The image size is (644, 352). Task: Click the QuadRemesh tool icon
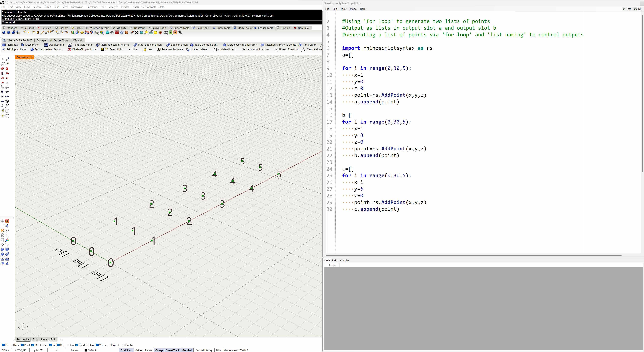[46, 45]
